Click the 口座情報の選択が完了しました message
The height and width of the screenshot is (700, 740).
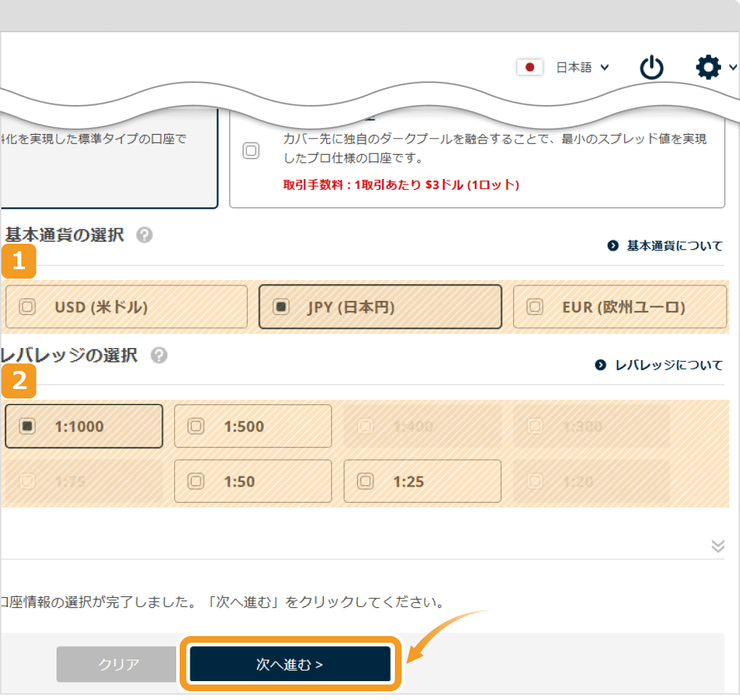(x=222, y=602)
